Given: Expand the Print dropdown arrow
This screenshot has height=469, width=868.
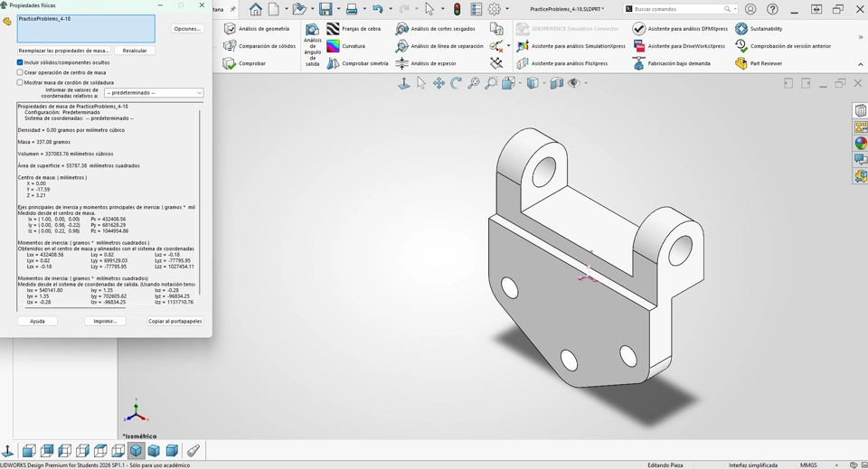Looking at the screenshot, I should coord(364,9).
